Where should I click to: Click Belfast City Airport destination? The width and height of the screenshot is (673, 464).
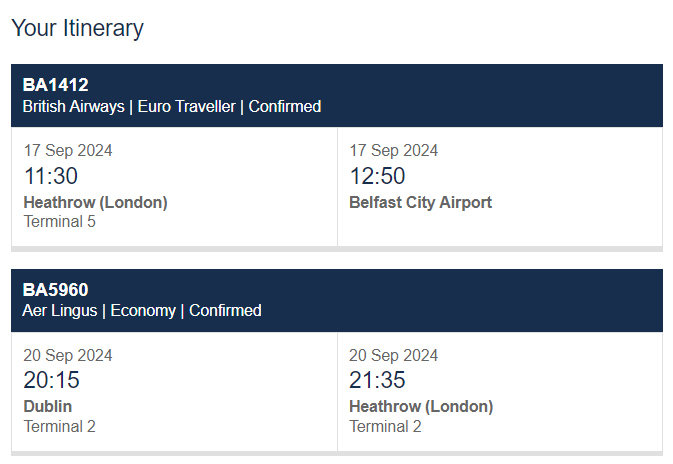[x=420, y=202]
